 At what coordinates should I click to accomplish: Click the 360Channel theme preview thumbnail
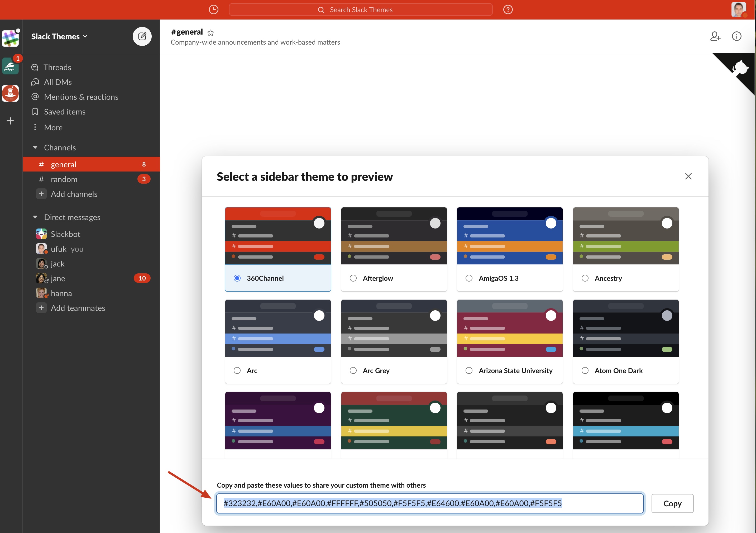(x=277, y=236)
